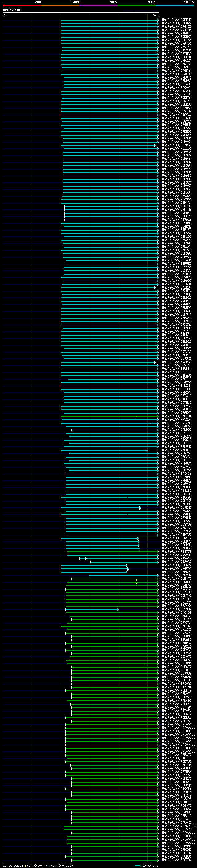Select hit UniRef100_P43280
197x868 pixels.
click(x=177, y=50)
